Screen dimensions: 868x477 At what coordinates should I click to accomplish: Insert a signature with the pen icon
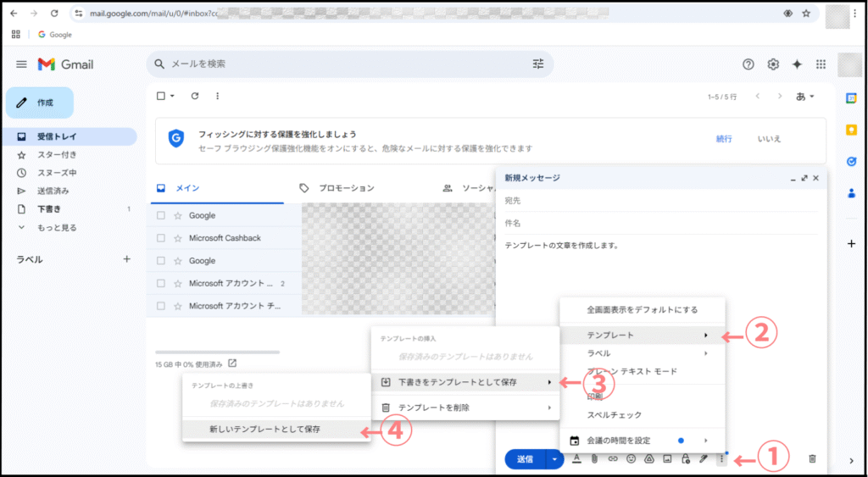[x=703, y=458]
